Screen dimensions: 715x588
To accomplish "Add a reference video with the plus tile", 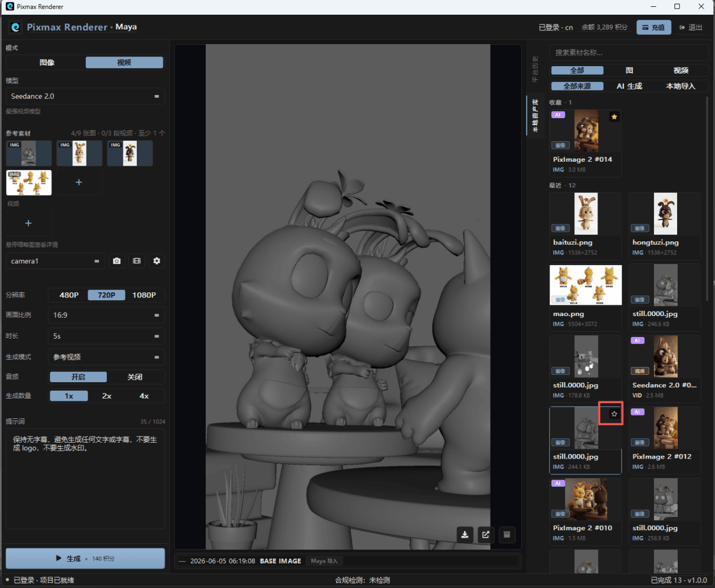I will tap(28, 223).
